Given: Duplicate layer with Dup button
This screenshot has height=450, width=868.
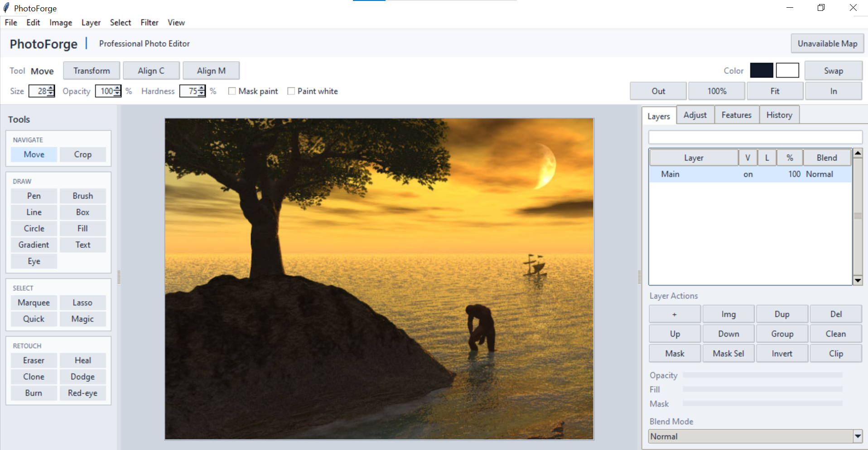Looking at the screenshot, I should pyautogui.click(x=782, y=314).
